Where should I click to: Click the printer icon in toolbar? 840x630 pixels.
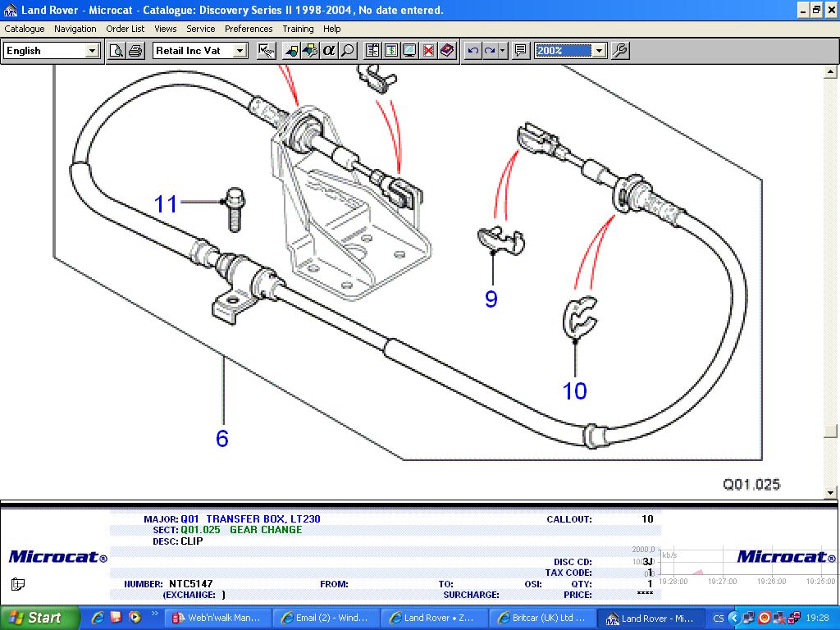[x=135, y=51]
